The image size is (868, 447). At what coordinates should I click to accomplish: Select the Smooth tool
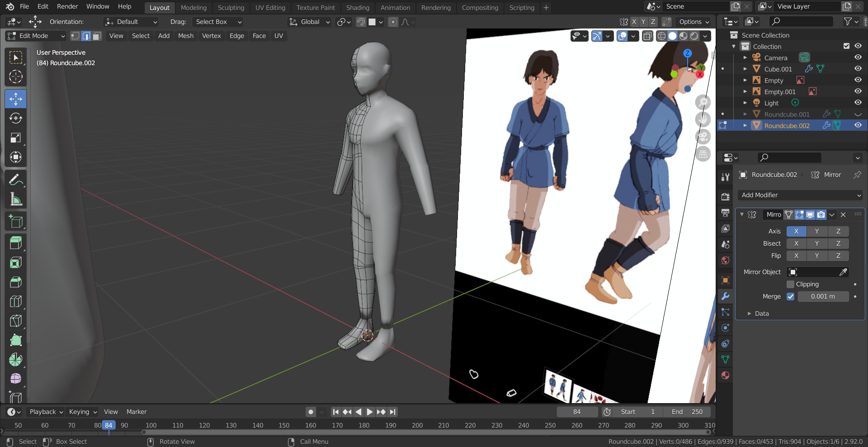click(16, 379)
